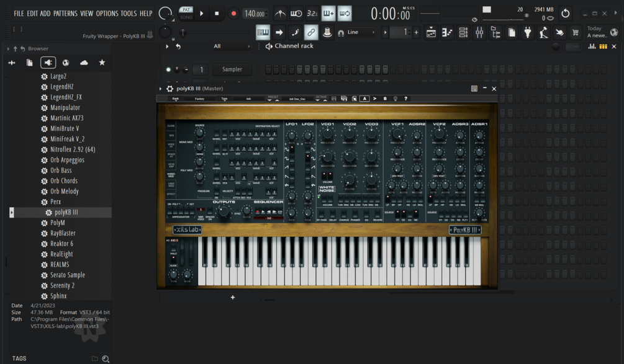Open the channel rack All filter dropdown

tap(232, 46)
